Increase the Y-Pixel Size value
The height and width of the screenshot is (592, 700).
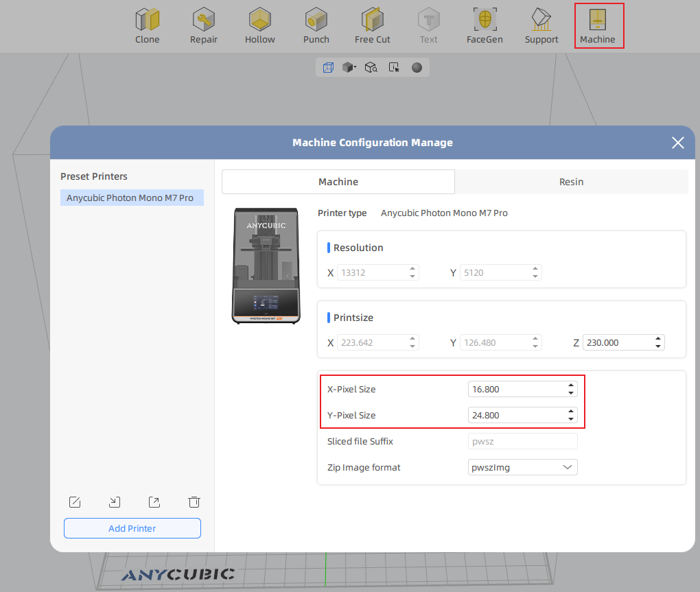click(571, 412)
